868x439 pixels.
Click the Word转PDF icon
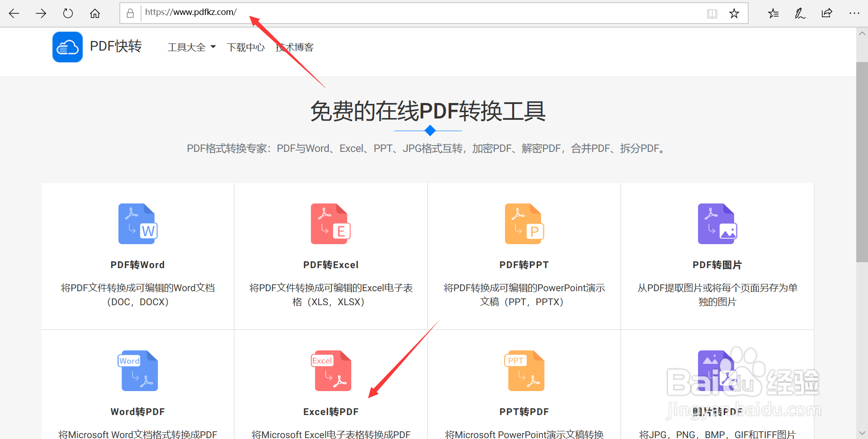tap(138, 371)
